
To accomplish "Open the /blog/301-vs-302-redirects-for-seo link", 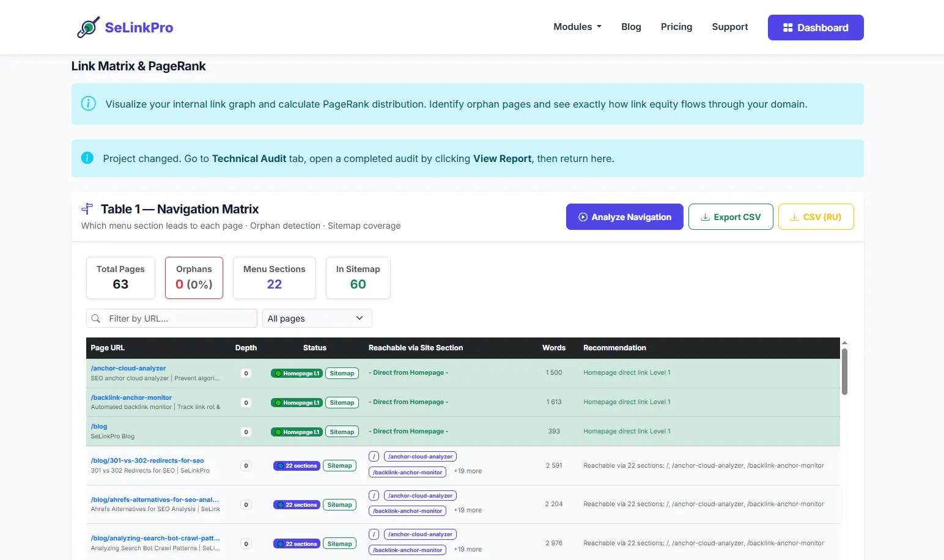I will click(x=147, y=460).
